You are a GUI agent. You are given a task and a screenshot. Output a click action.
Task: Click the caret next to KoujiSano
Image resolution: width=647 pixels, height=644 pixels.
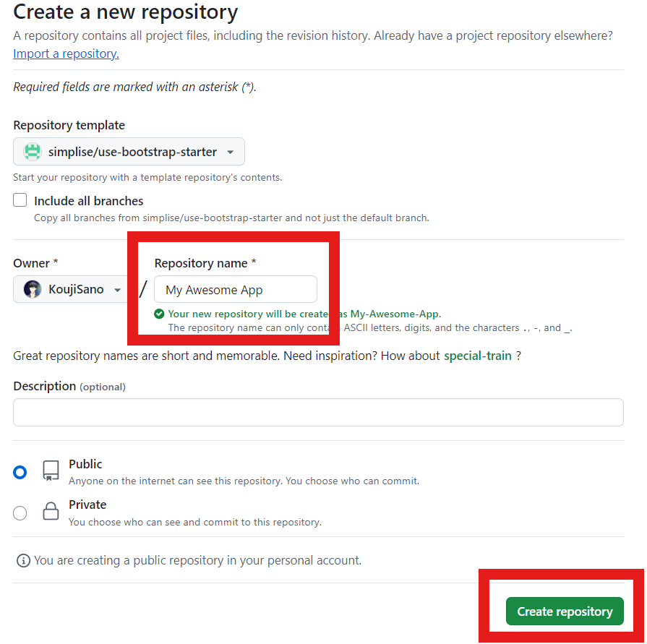click(x=116, y=288)
